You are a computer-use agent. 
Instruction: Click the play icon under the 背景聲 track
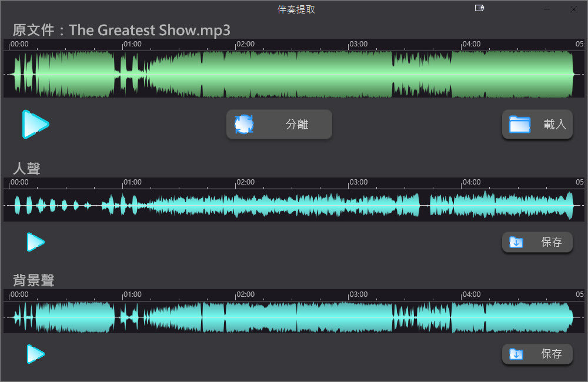point(35,354)
